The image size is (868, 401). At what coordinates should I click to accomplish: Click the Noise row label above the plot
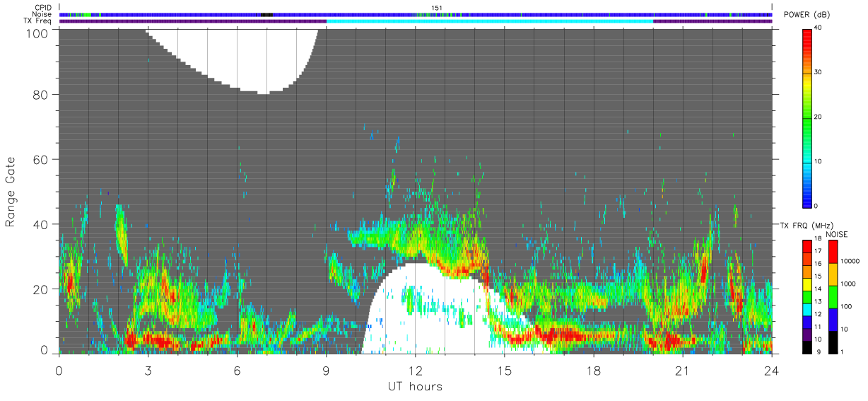pos(42,14)
